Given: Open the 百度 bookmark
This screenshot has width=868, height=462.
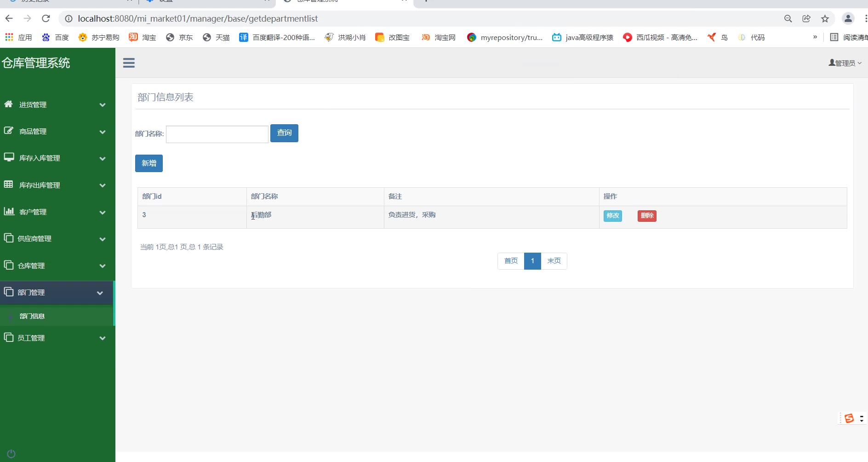Looking at the screenshot, I should point(55,37).
